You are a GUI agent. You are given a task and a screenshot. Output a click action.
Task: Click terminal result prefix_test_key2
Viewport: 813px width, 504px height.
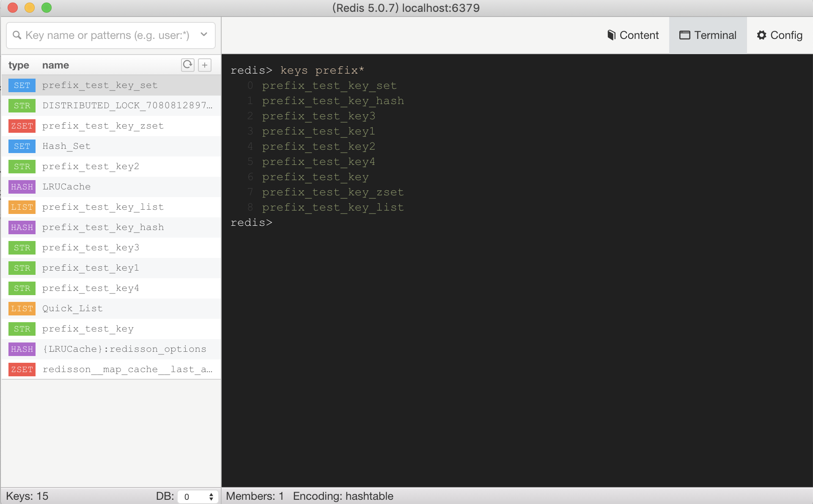tap(319, 147)
